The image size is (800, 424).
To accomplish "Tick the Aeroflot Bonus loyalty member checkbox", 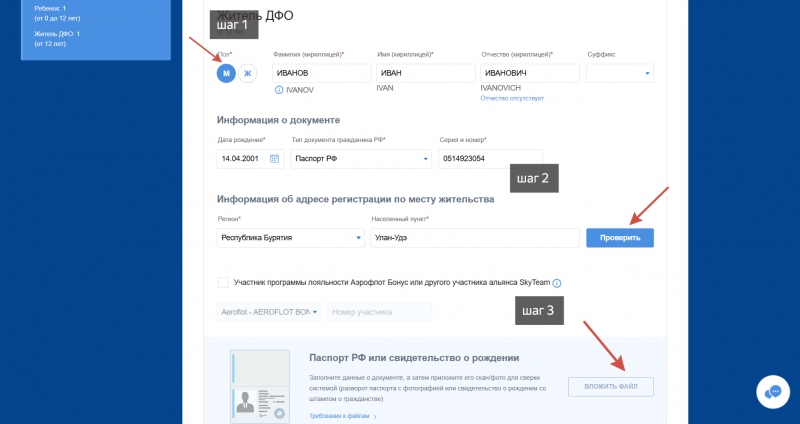I will pyautogui.click(x=223, y=283).
